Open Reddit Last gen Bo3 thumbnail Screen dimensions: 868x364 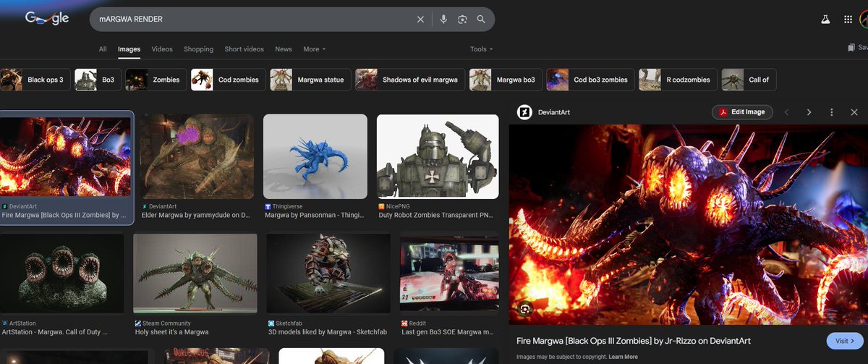449,274
